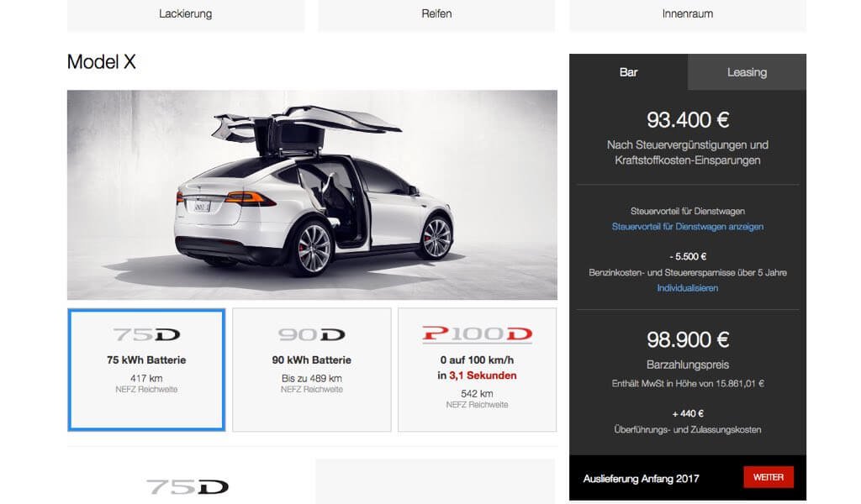The image size is (861, 504).
Task: Click the 90D logo badge icon
Action: (311, 334)
